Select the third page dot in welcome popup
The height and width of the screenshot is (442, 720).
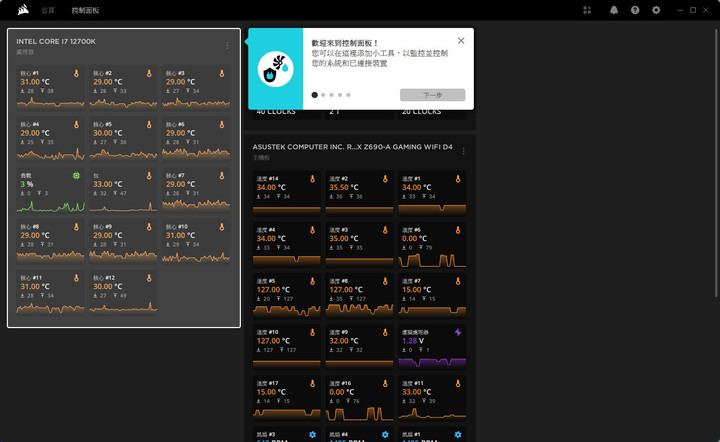pos(332,95)
